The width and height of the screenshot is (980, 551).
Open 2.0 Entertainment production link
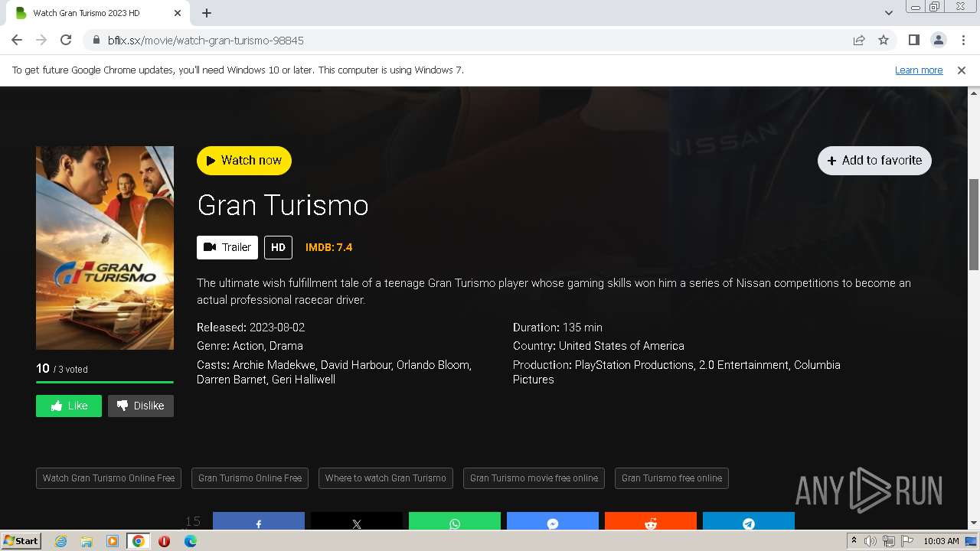tap(743, 365)
